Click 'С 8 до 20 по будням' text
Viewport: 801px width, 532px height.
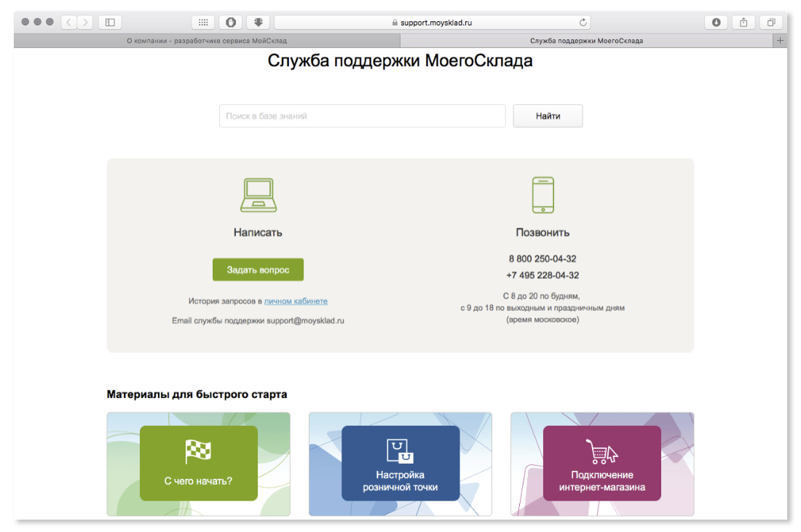[x=542, y=296]
